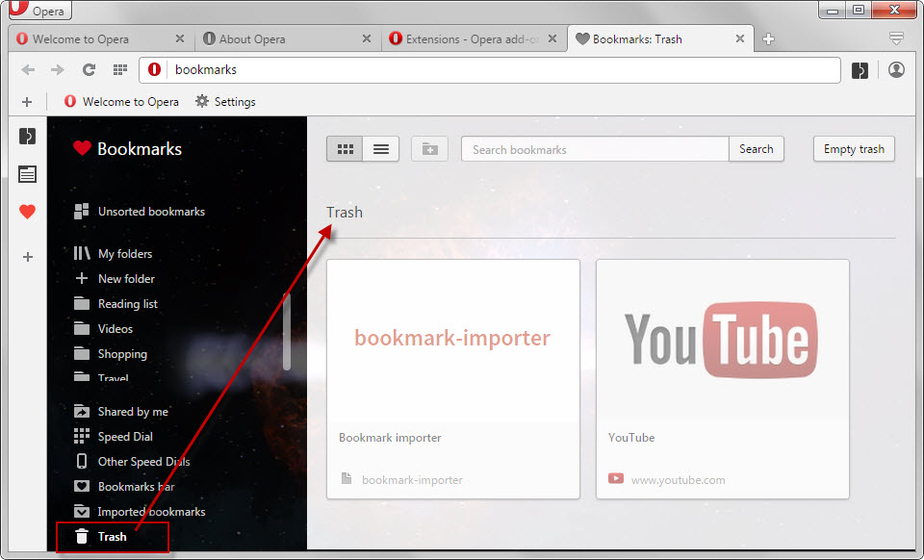Click the Bookmark importer title
This screenshot has height=560, width=924.
click(390, 438)
